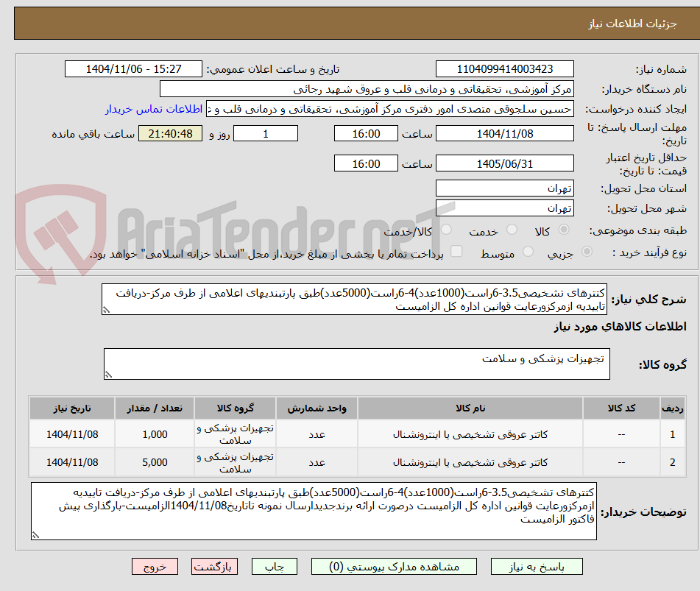The image size is (700, 591).
Task: Click the شهر محل تحویل field
Action: point(504,208)
